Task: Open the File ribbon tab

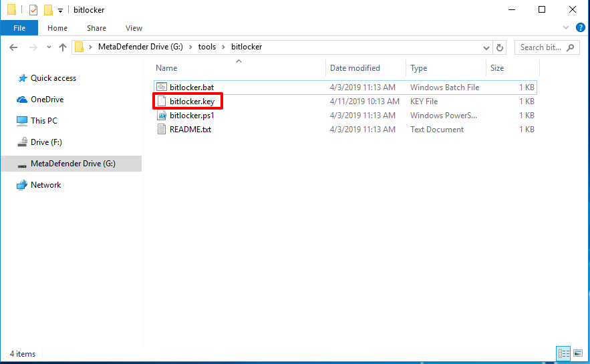Action: pyautogui.click(x=19, y=28)
